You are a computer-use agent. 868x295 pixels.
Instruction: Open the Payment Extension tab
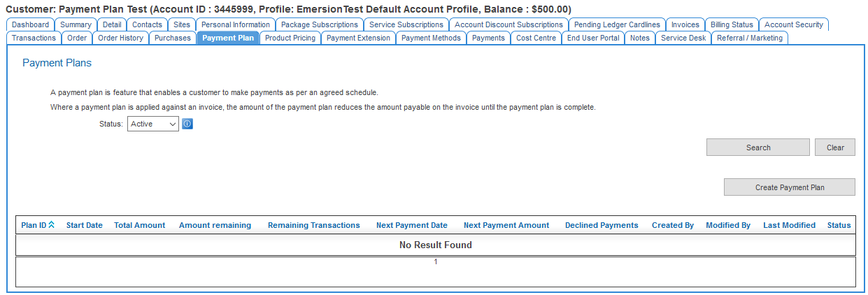click(x=358, y=38)
